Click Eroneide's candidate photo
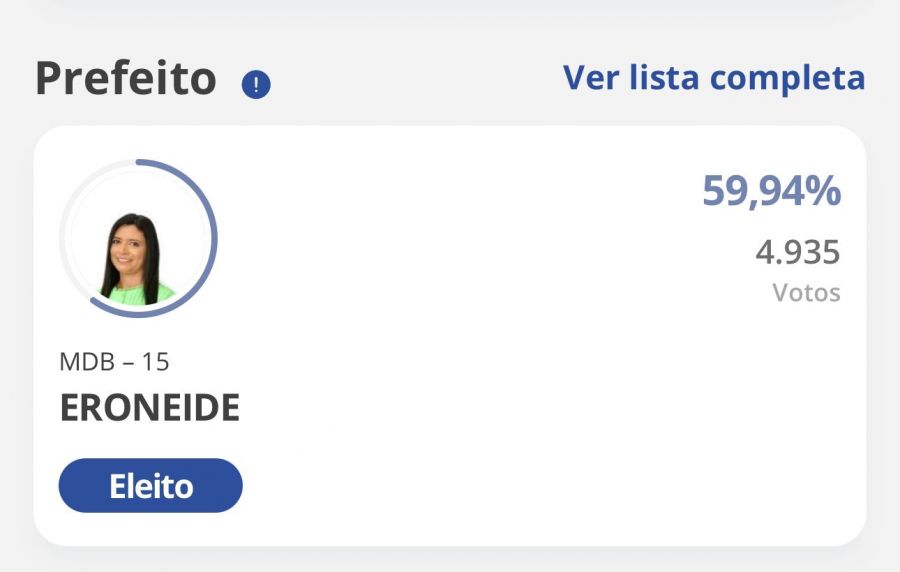 pyautogui.click(x=137, y=258)
